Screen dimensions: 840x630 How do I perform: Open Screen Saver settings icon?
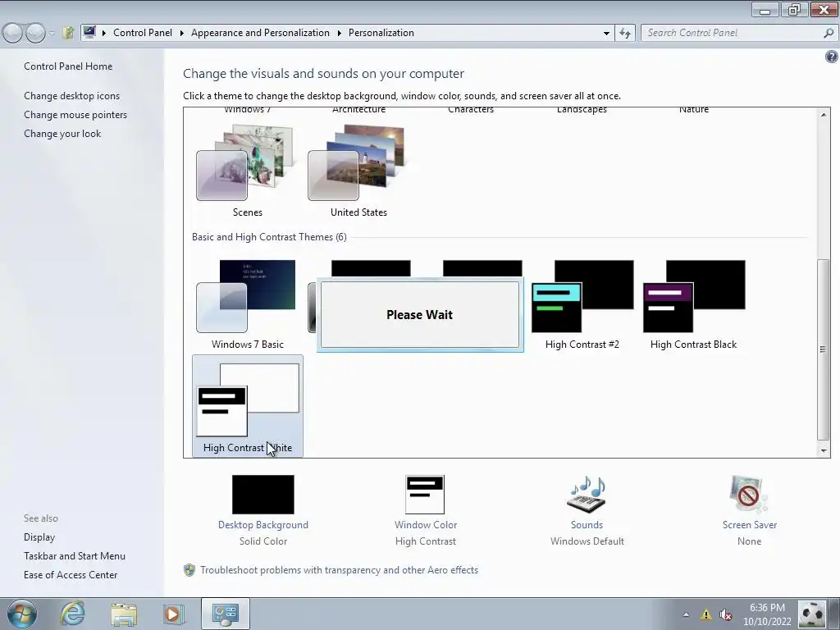pos(749,495)
